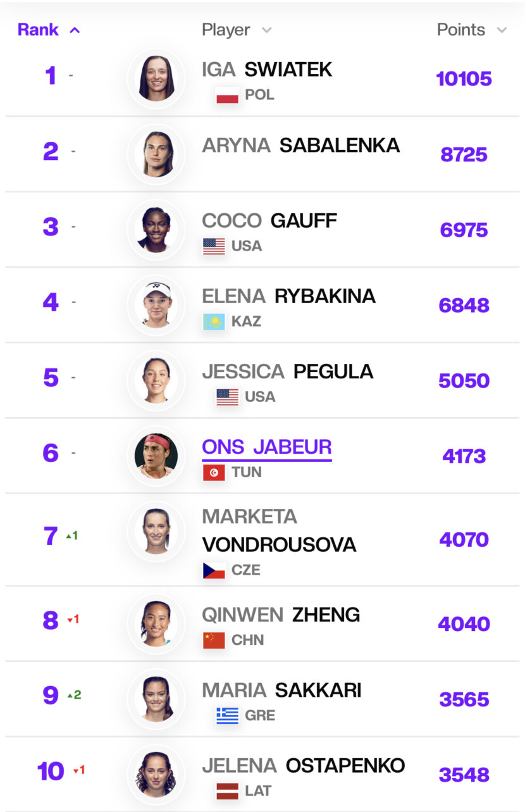
Task: Sort by Rank column header arrow
Action: tap(75, 30)
